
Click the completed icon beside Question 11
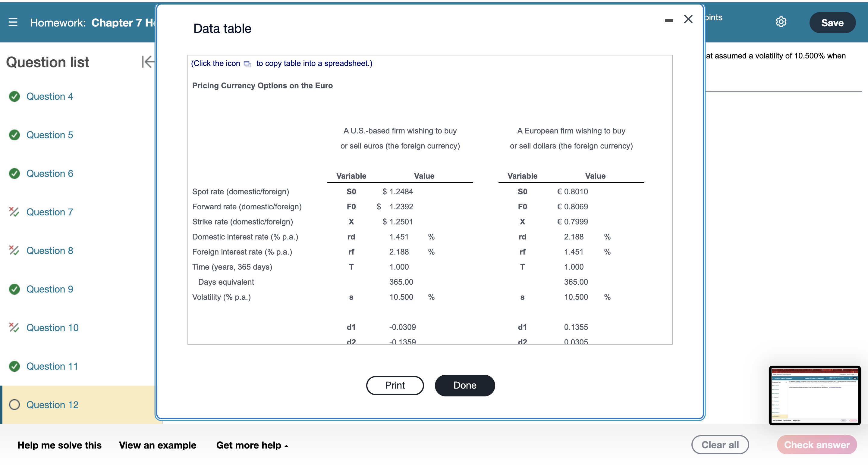click(x=14, y=366)
